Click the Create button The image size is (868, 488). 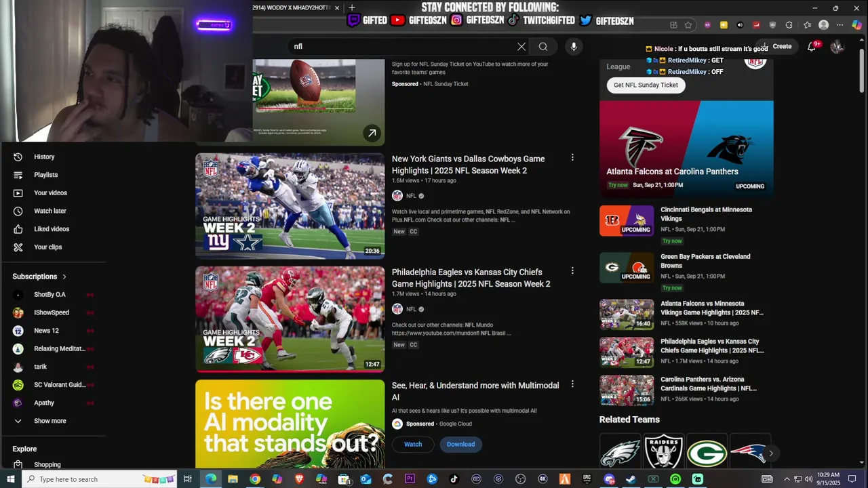[776, 46]
